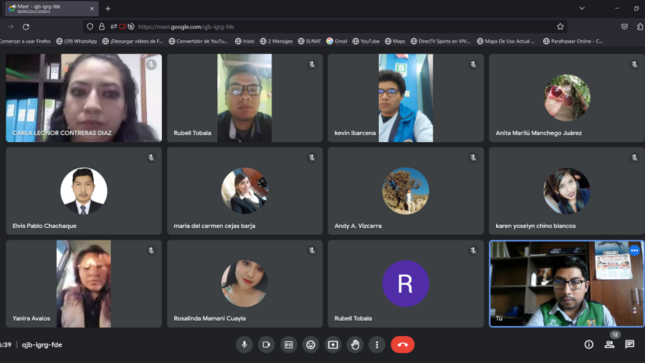
Task: Click Andy A. Vizcarra profile picture
Action: (x=406, y=191)
